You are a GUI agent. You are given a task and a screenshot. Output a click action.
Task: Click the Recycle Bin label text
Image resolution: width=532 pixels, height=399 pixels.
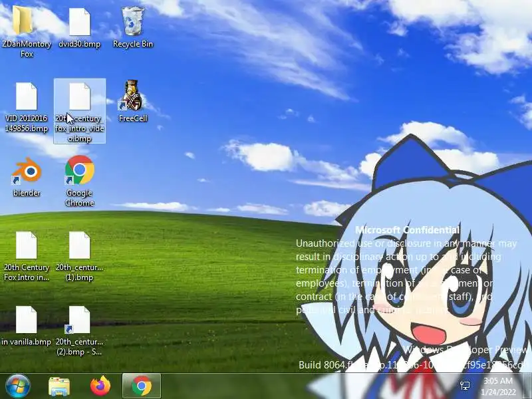click(x=133, y=44)
